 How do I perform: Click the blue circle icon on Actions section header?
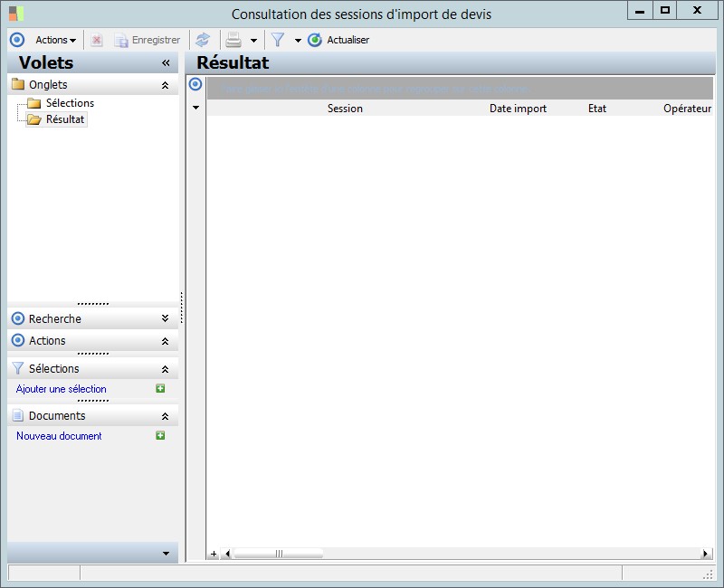click(x=17, y=341)
